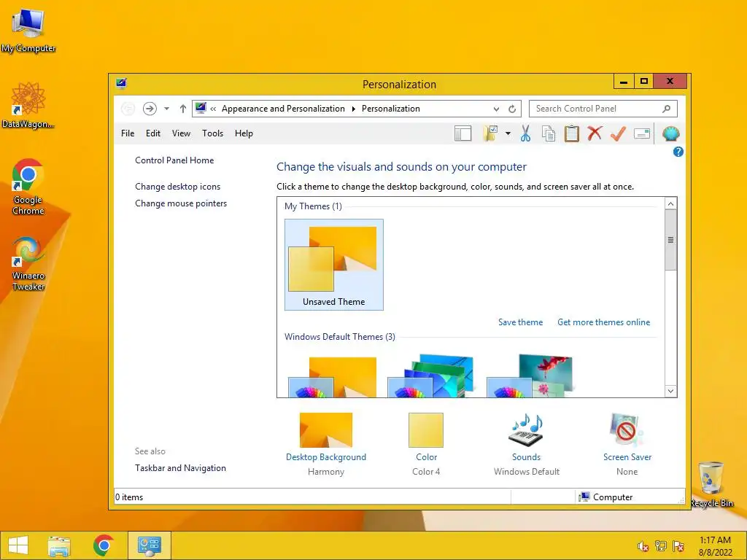Screen dimensions: 747x560
Task: Toggle the preview pane layout icon
Action: 462,134
